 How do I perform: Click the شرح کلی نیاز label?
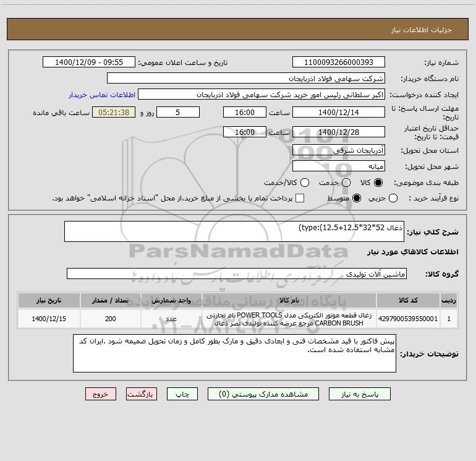click(x=433, y=232)
